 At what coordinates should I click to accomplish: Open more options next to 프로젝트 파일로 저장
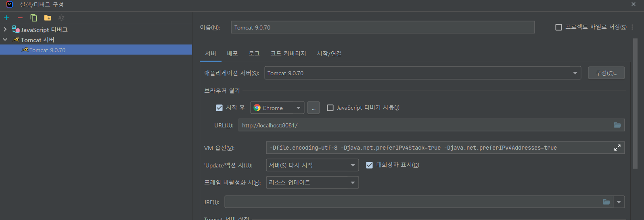tap(632, 27)
